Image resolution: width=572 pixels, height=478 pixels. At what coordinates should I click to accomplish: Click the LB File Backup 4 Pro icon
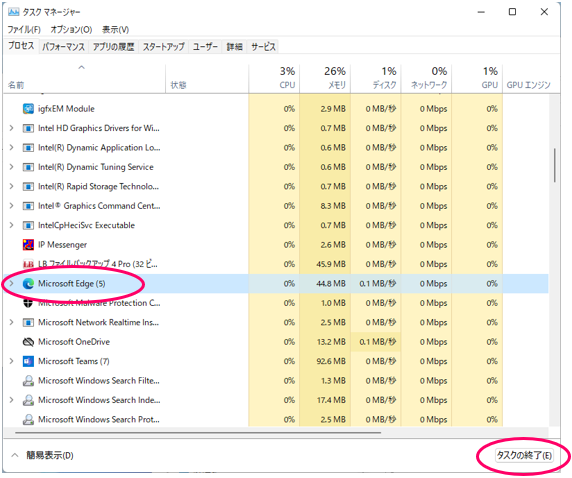(28, 264)
